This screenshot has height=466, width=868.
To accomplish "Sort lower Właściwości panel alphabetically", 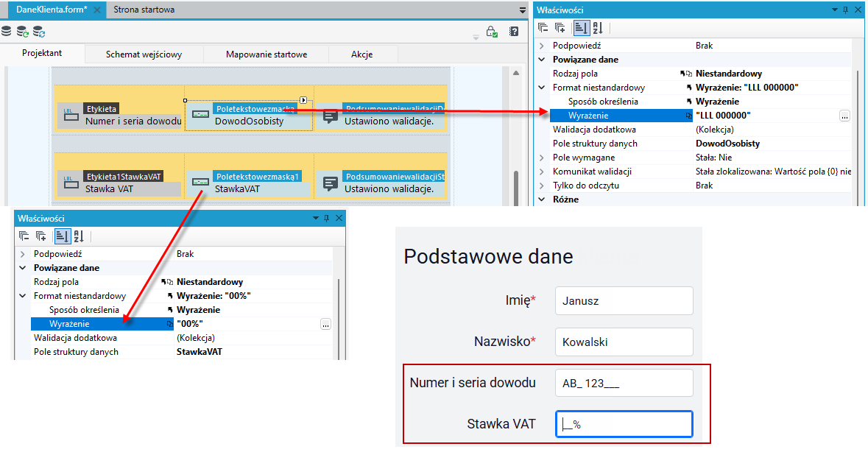I will [79, 236].
